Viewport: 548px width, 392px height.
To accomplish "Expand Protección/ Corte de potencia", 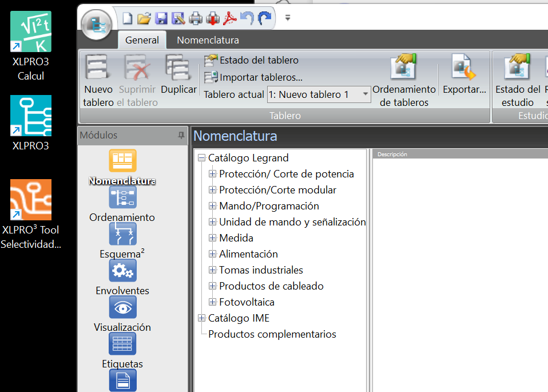I will pyautogui.click(x=212, y=173).
